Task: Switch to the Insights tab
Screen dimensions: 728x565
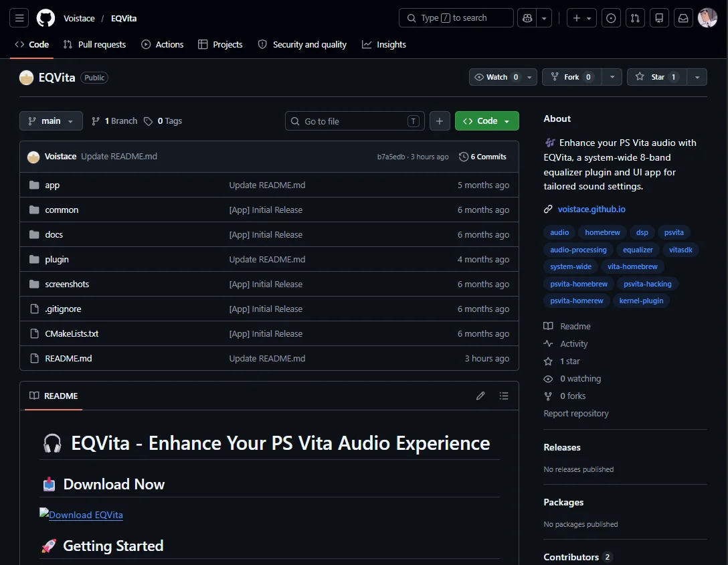Action: 384,45
